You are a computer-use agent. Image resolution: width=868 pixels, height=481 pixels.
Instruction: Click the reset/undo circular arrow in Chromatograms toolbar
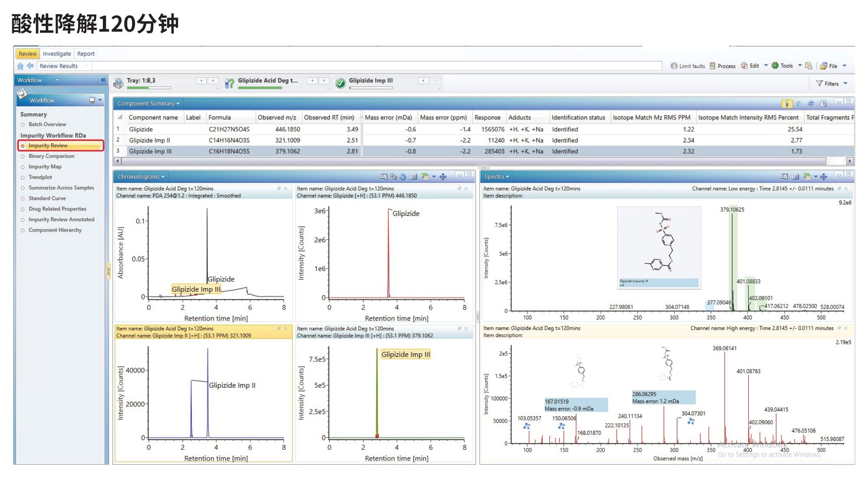pos(403,177)
